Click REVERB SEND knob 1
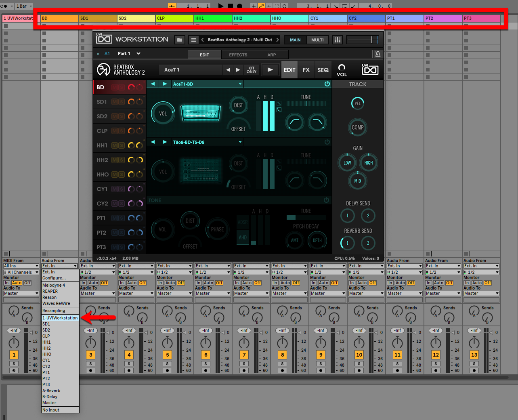This screenshot has width=518, height=420. pyautogui.click(x=347, y=243)
